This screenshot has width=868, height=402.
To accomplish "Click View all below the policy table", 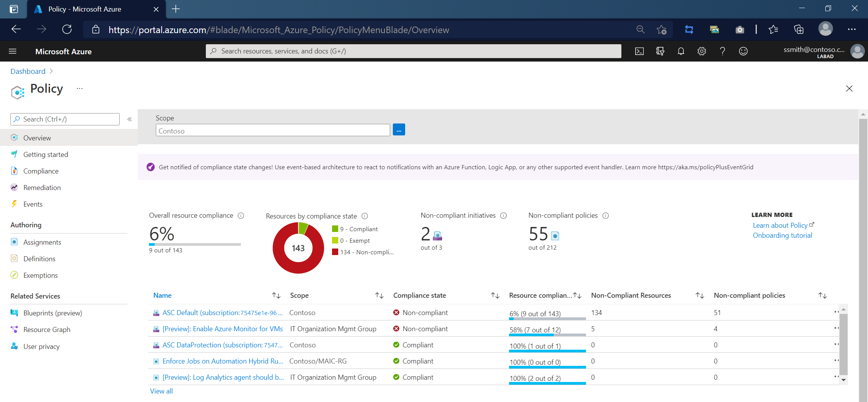I will click(x=161, y=391).
